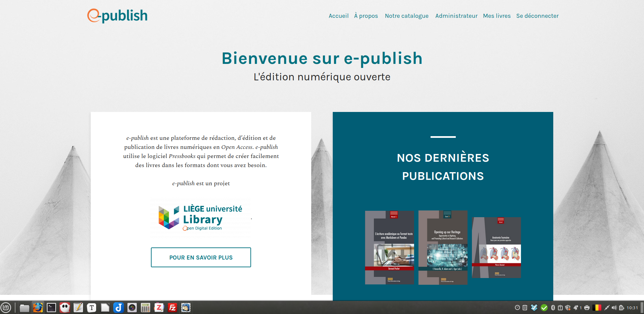Open the Anatomie humaine book cover
The height and width of the screenshot is (314, 644).
point(496,247)
